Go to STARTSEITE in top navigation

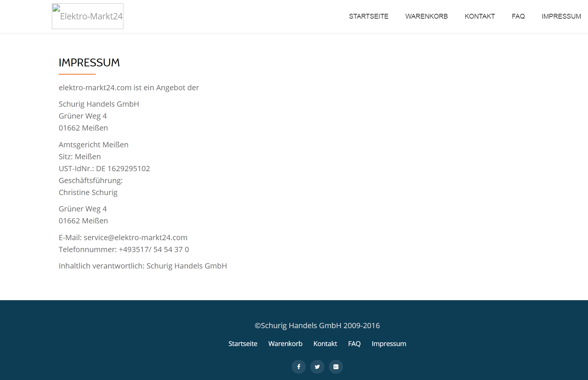pyautogui.click(x=369, y=16)
